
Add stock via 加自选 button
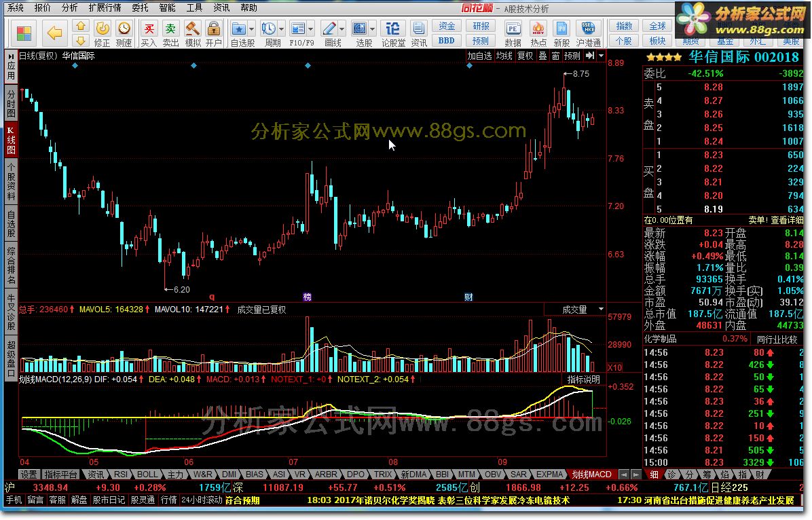(x=479, y=56)
